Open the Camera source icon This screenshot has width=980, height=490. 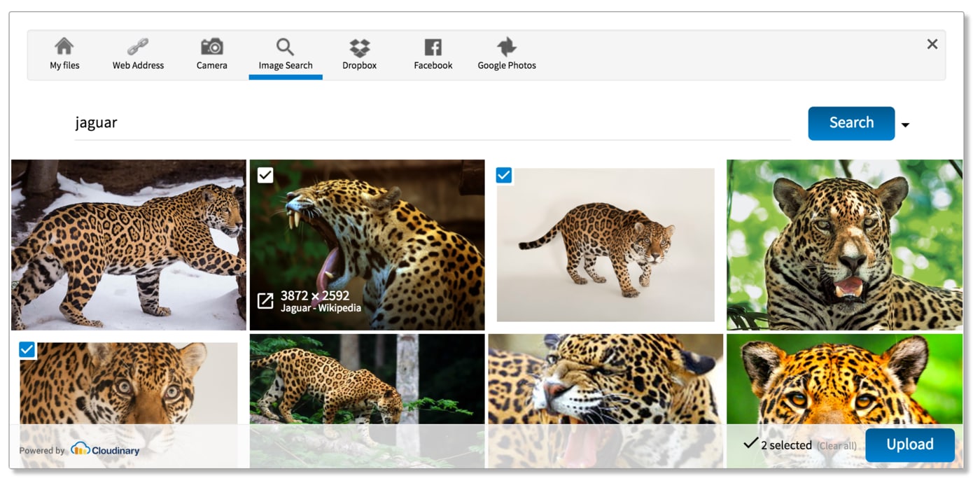coord(211,47)
